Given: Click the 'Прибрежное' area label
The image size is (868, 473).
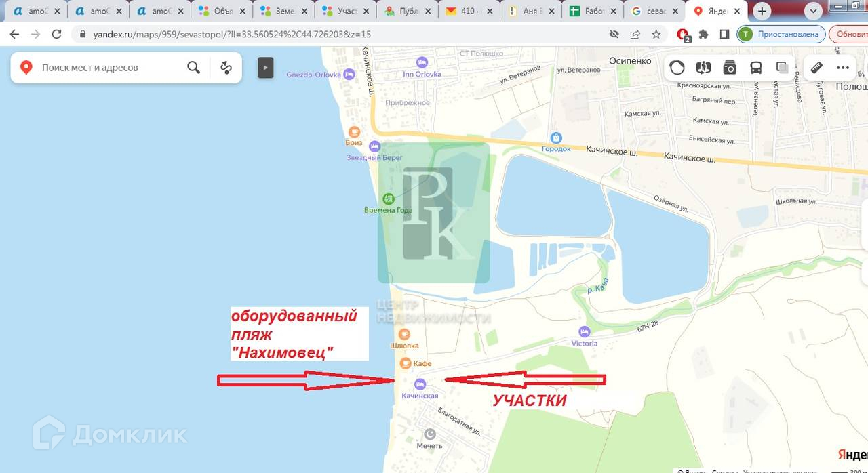Looking at the screenshot, I should coord(408,103).
